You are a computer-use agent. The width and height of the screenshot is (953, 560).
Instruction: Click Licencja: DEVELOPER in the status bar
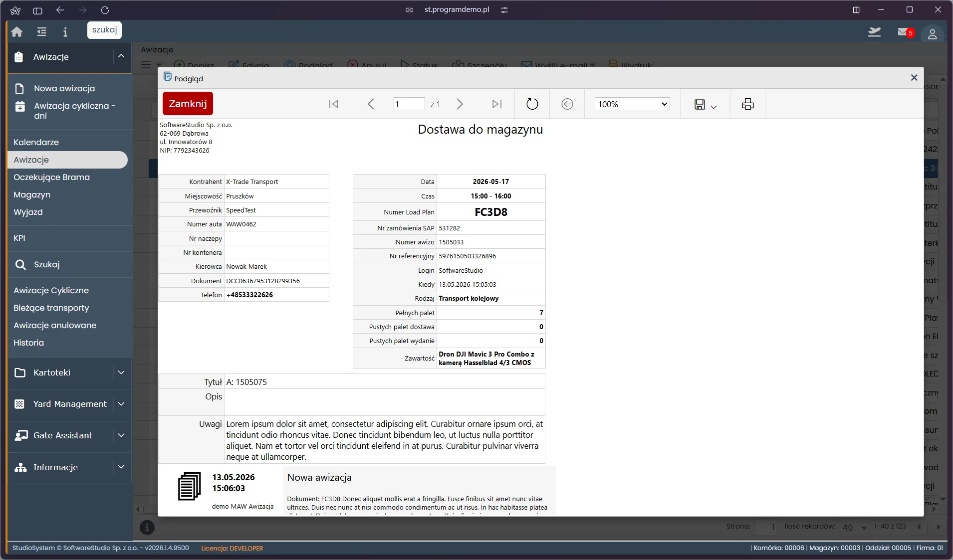pos(232,548)
